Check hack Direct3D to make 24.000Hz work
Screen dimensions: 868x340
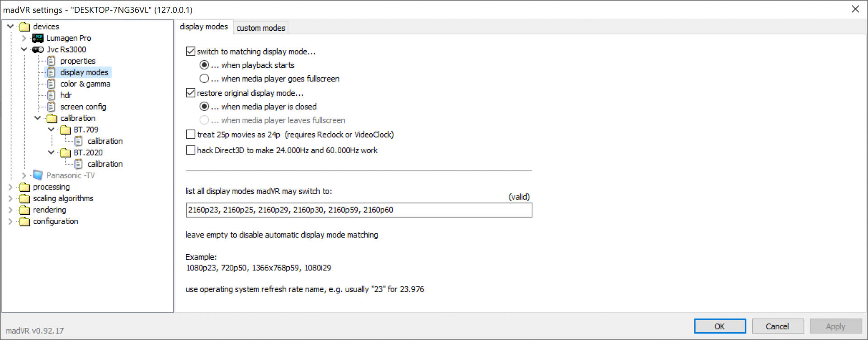tap(190, 150)
